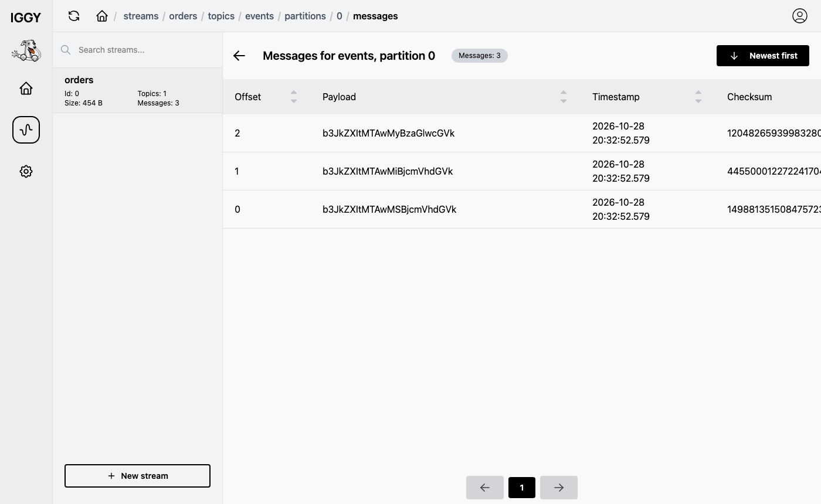Click payload b3JkZXItMTAwMyBzaGlwcGVk
The height and width of the screenshot is (504, 821).
click(389, 133)
